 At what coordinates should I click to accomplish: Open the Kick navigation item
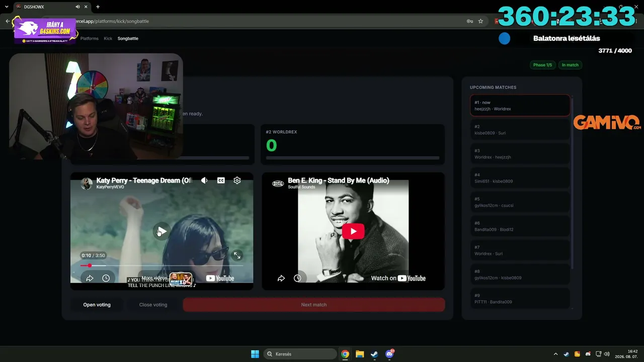point(108,38)
